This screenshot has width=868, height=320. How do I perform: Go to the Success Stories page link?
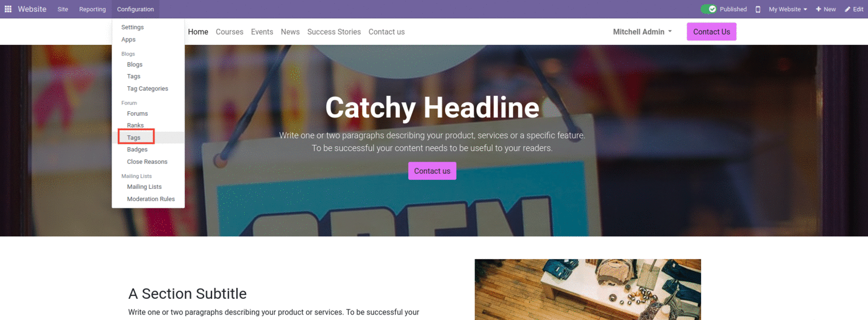pos(334,32)
